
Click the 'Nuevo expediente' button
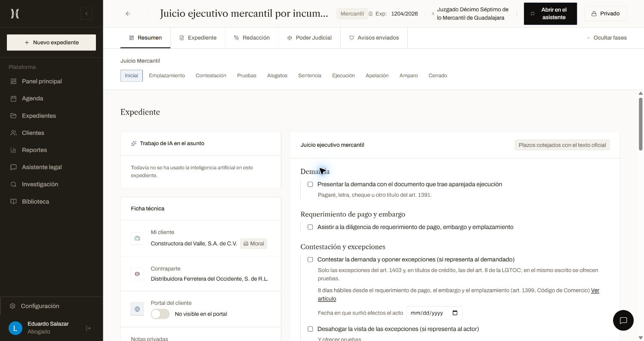[x=51, y=43]
